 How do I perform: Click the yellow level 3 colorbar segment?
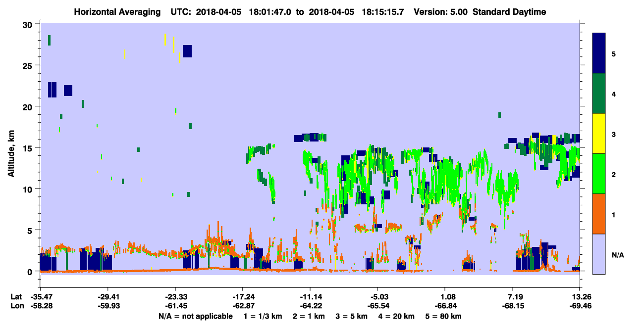point(599,134)
